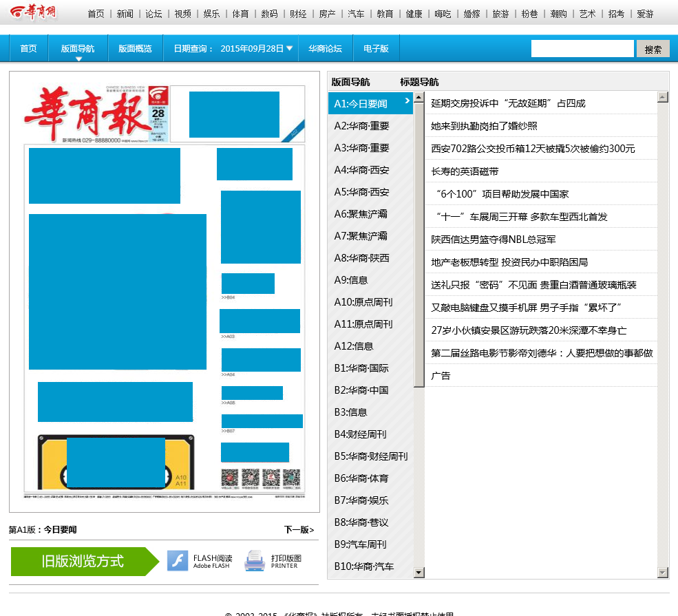Image resolution: width=678 pixels, height=616 pixels.
Task: Open 艺术 in top navigation
Action: pyautogui.click(x=587, y=14)
